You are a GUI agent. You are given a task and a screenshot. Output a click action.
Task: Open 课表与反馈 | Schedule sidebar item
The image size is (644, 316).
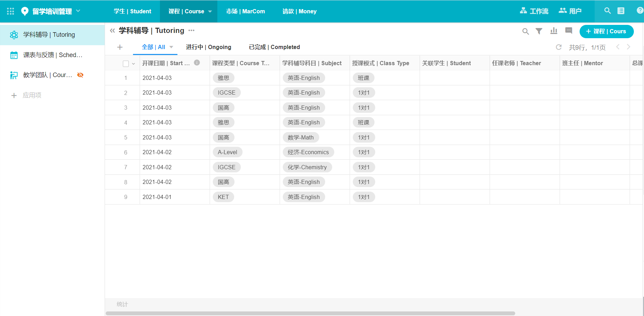point(52,55)
